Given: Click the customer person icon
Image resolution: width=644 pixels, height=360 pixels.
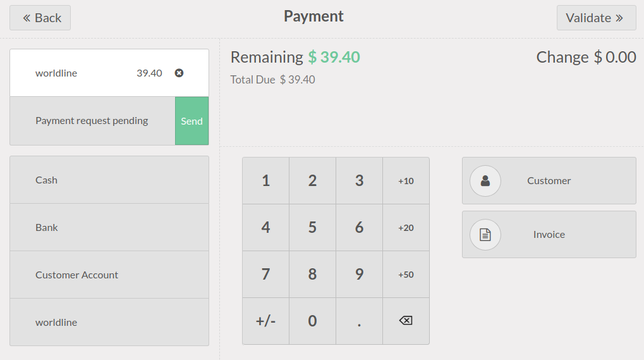Looking at the screenshot, I should (x=485, y=181).
